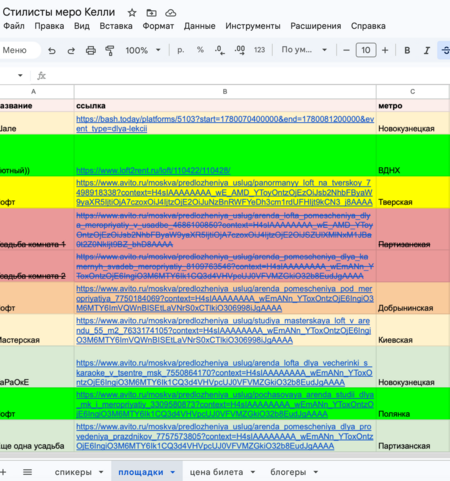Check the cloud save status icon
Image resolution: width=450 pixels, height=481 pixels.
pos(171,13)
